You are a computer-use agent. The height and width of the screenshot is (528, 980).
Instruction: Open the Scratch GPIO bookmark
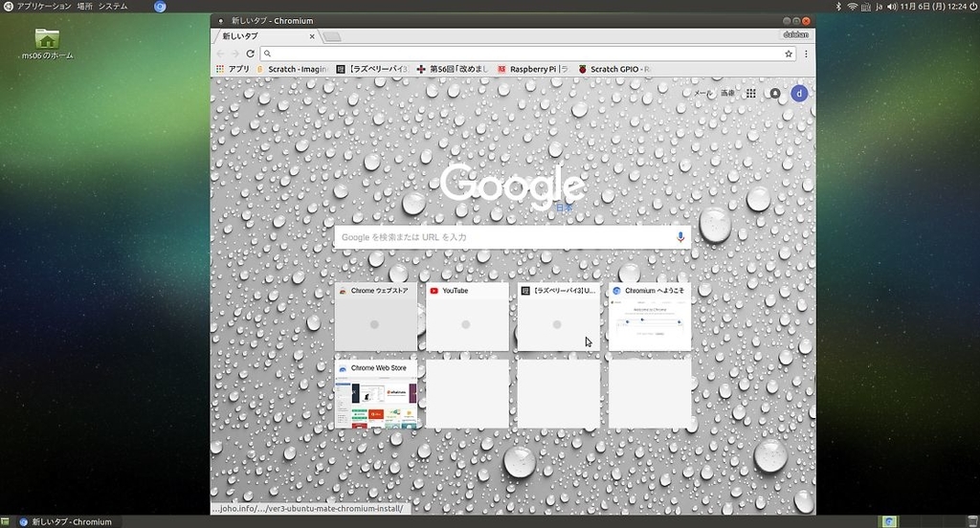pos(614,69)
